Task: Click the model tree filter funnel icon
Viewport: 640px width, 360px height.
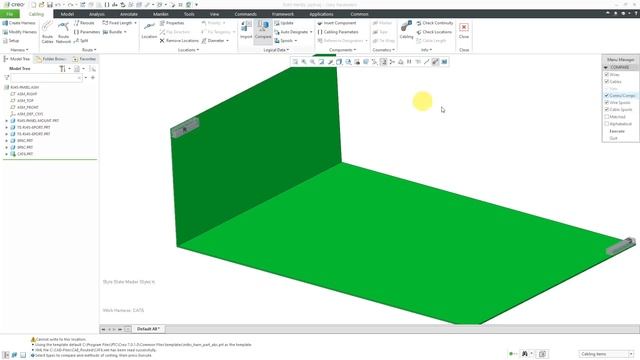Action: (7, 78)
